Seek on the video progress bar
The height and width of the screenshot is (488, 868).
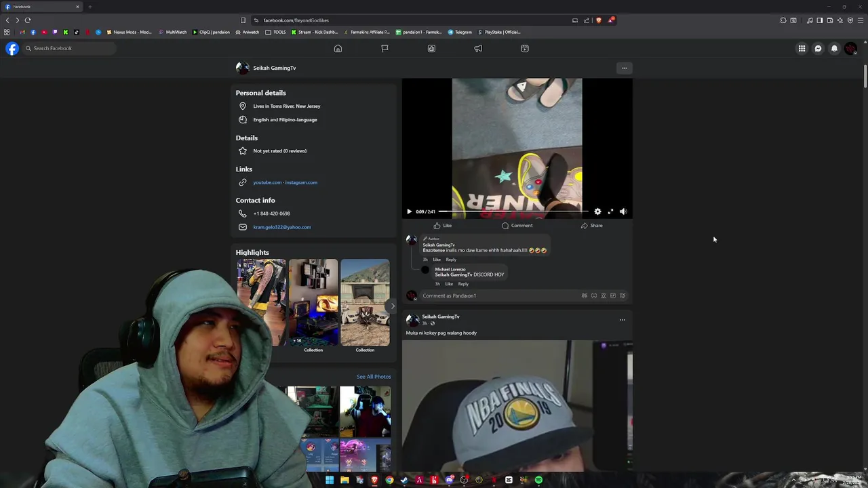point(513,211)
